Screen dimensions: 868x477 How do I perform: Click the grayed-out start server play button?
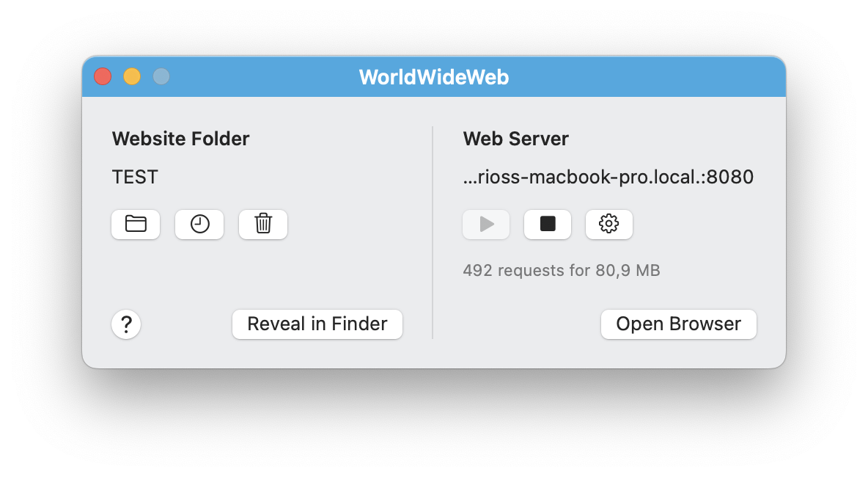pyautogui.click(x=486, y=224)
